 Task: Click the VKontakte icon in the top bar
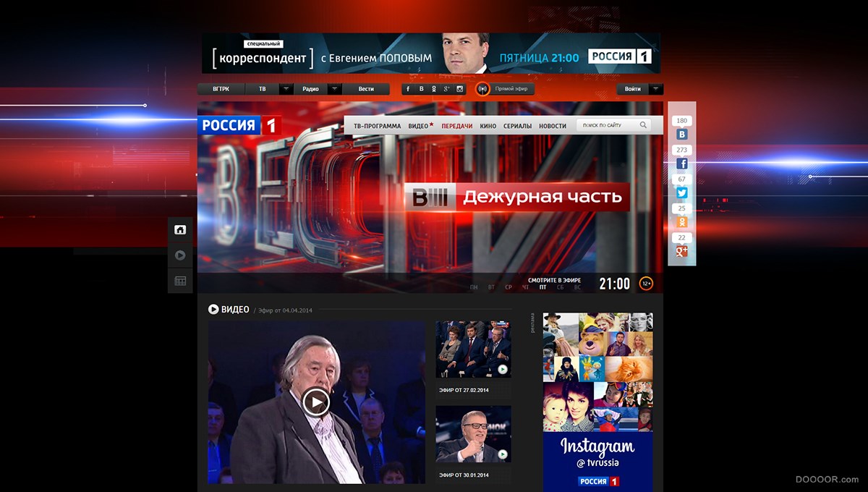[x=421, y=89]
